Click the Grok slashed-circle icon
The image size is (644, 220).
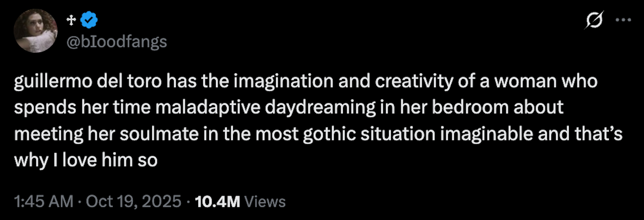pos(594,20)
